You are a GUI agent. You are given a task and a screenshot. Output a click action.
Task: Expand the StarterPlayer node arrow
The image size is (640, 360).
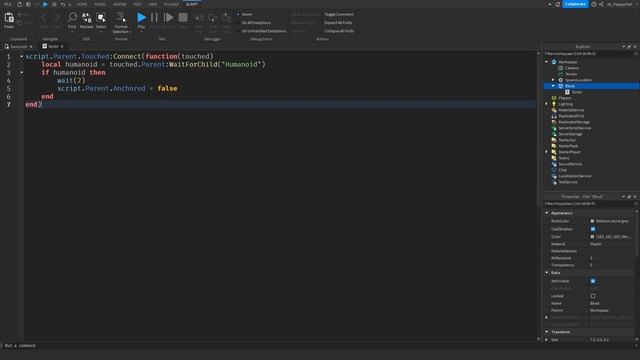547,152
